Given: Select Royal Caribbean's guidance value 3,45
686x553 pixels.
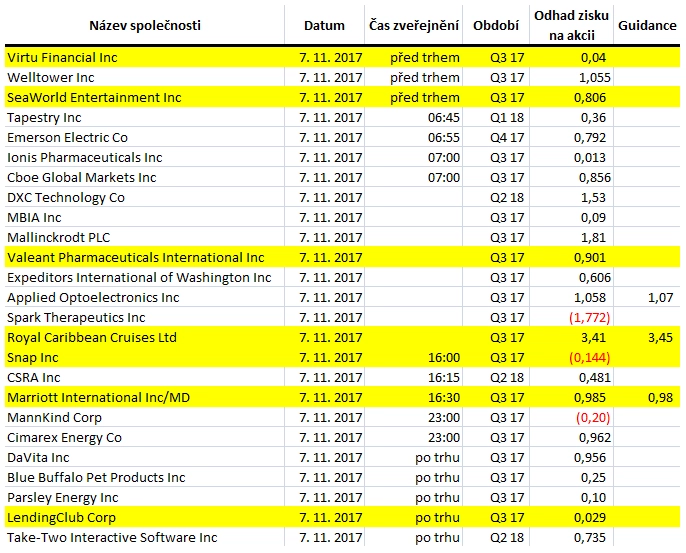Looking at the screenshot, I should point(660,338).
